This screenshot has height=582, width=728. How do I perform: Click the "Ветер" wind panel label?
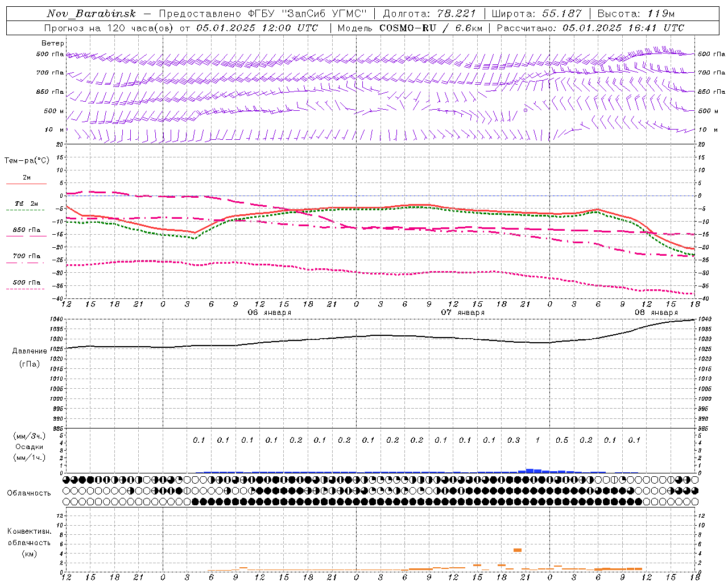[53, 43]
